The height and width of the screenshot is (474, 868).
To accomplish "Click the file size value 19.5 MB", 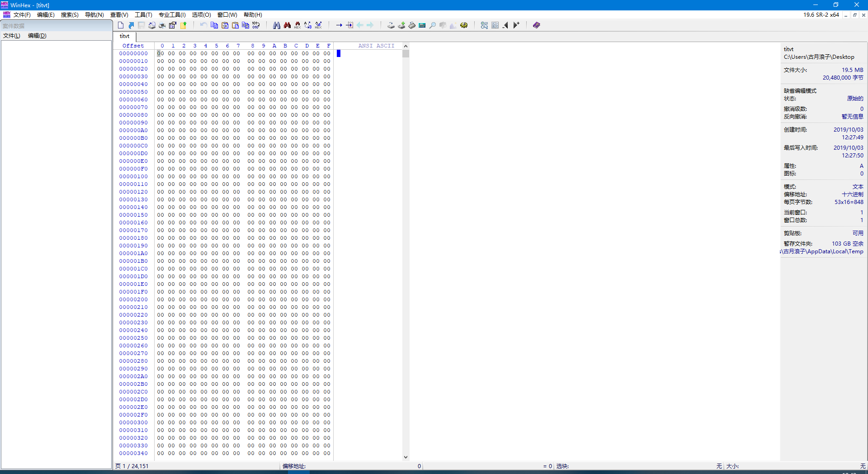I will click(852, 70).
